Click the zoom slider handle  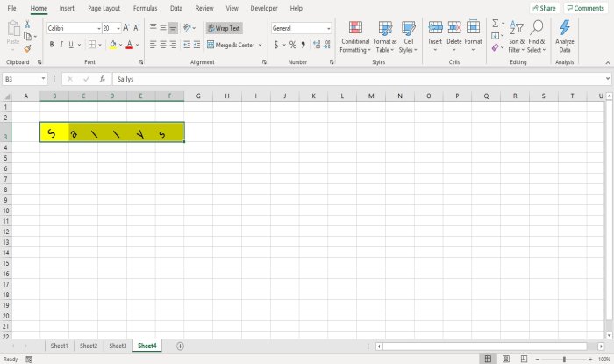pos(564,360)
